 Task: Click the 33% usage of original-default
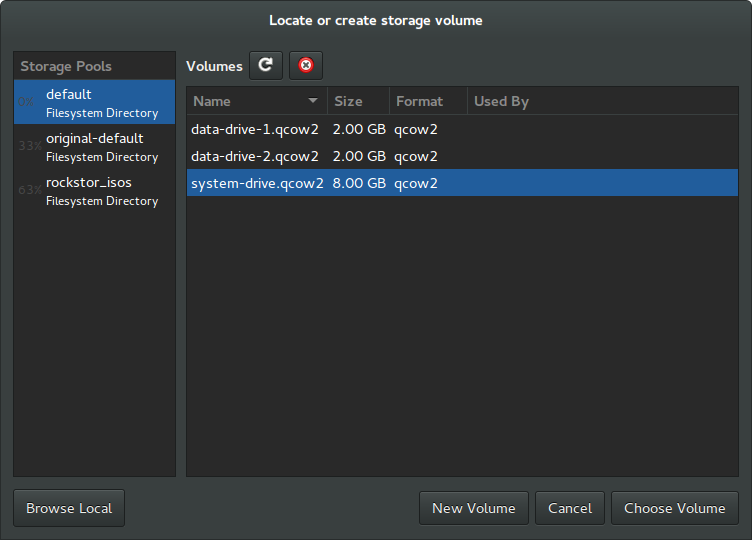(30, 146)
